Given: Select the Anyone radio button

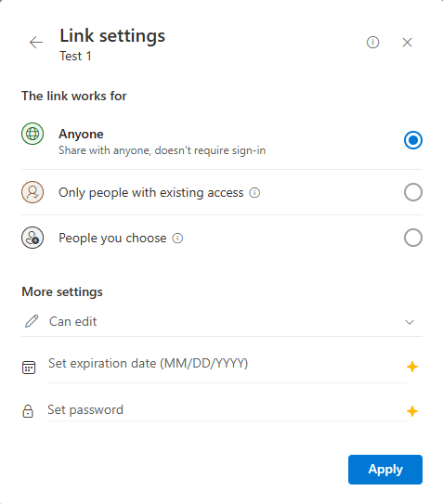Looking at the screenshot, I should 413,140.
